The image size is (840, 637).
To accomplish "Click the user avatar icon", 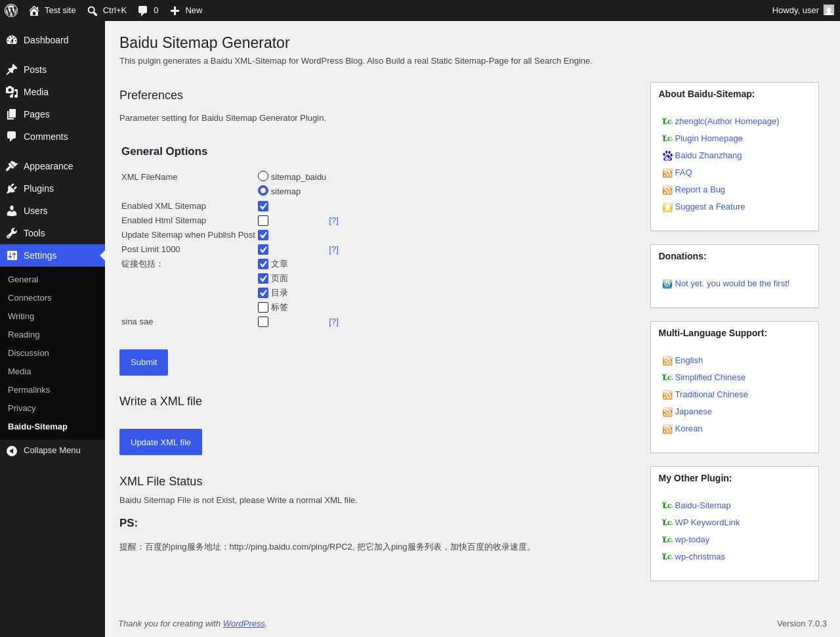I will [x=829, y=11].
